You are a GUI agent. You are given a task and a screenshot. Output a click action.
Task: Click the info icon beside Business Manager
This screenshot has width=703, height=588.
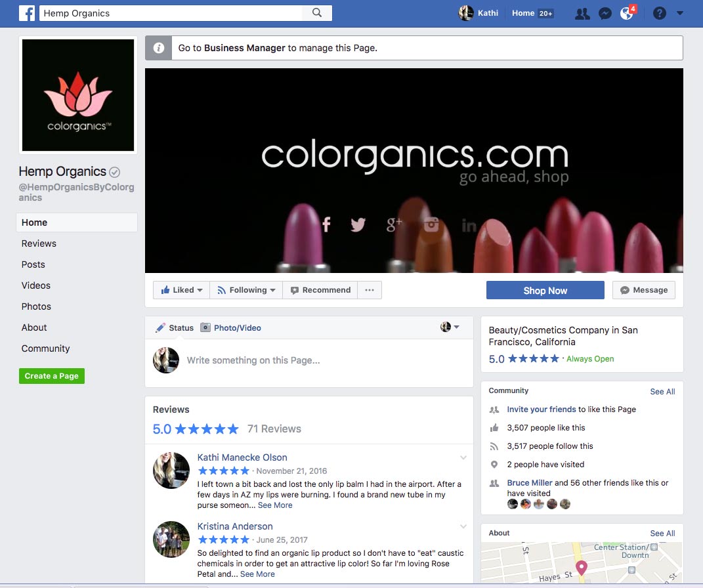tap(158, 48)
